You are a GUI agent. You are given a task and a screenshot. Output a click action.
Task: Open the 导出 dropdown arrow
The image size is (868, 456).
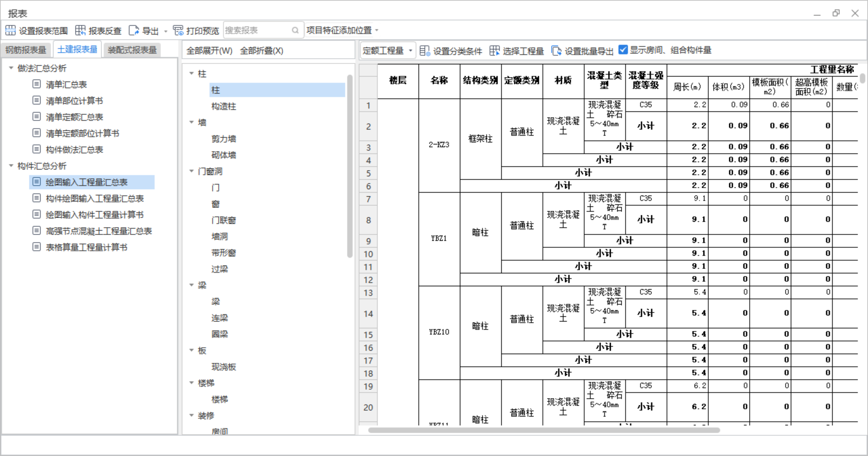click(x=165, y=31)
